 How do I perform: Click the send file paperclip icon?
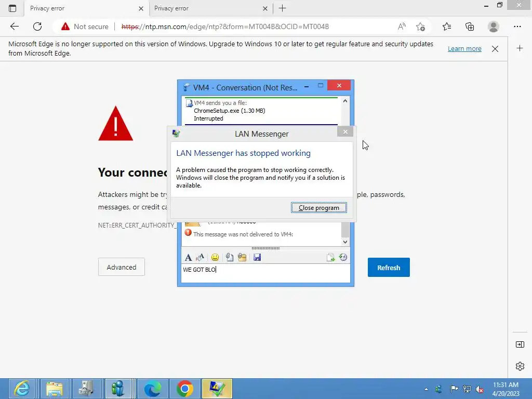click(x=229, y=258)
